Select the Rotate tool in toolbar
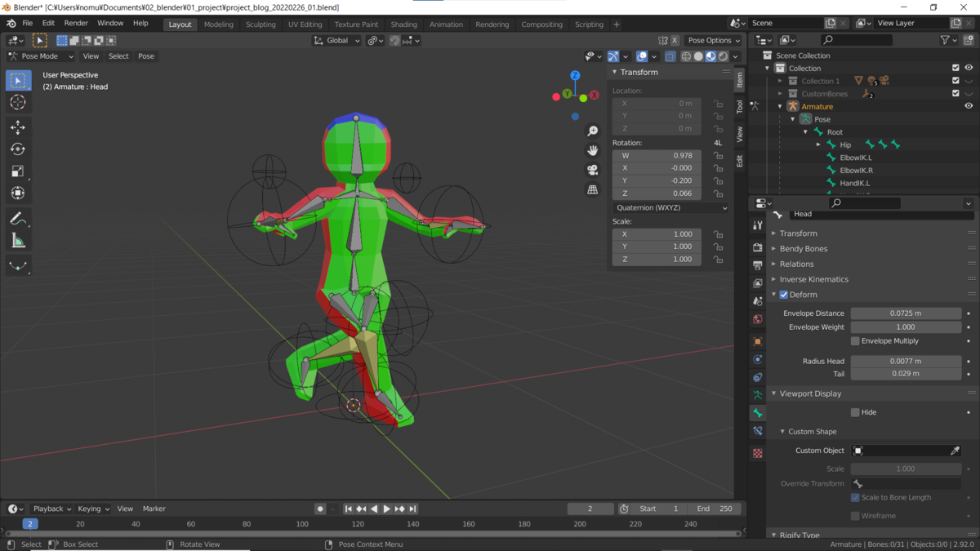The image size is (980, 551). tap(18, 149)
